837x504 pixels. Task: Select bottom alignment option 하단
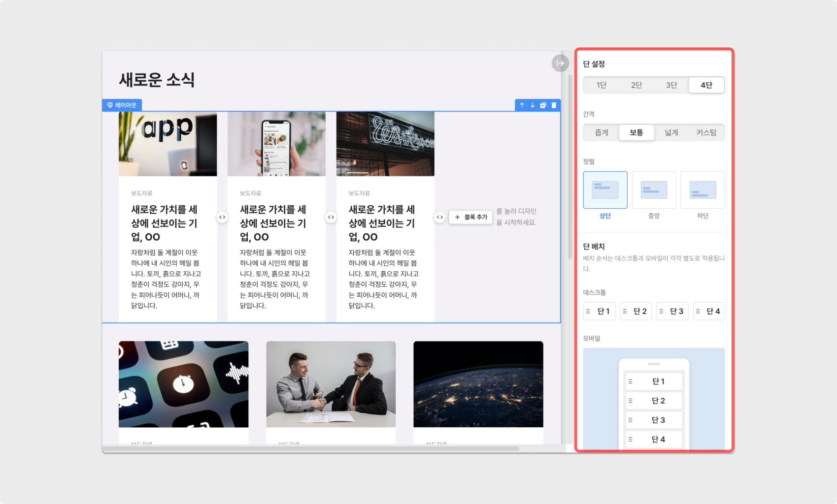tap(703, 190)
